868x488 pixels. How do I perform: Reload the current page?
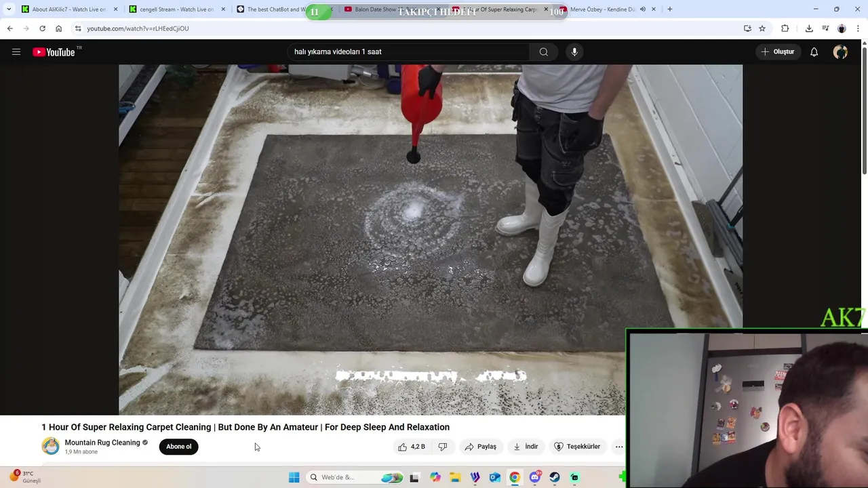[x=42, y=28]
